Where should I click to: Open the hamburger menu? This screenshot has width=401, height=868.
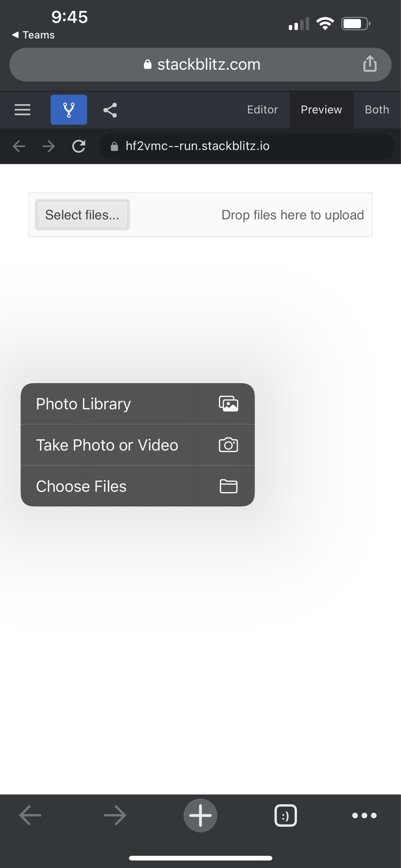(22, 109)
